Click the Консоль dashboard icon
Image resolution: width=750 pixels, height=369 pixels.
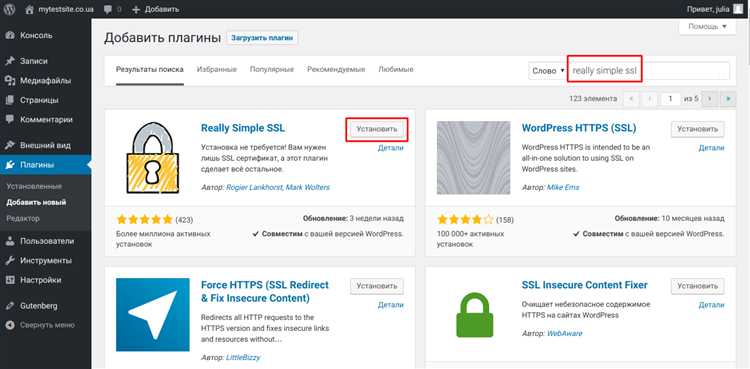pyautogui.click(x=10, y=35)
